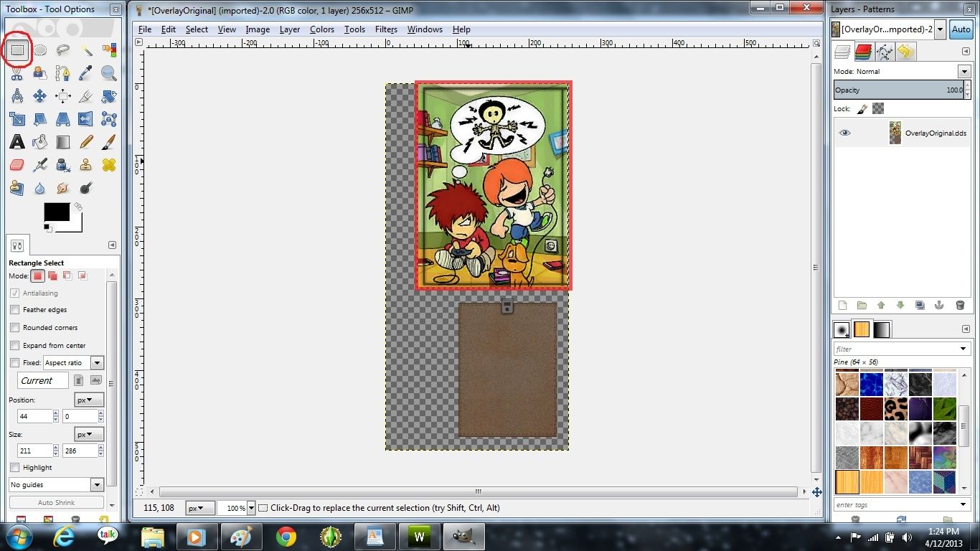
Task: Open the Aspect ratio dropdown
Action: point(73,363)
